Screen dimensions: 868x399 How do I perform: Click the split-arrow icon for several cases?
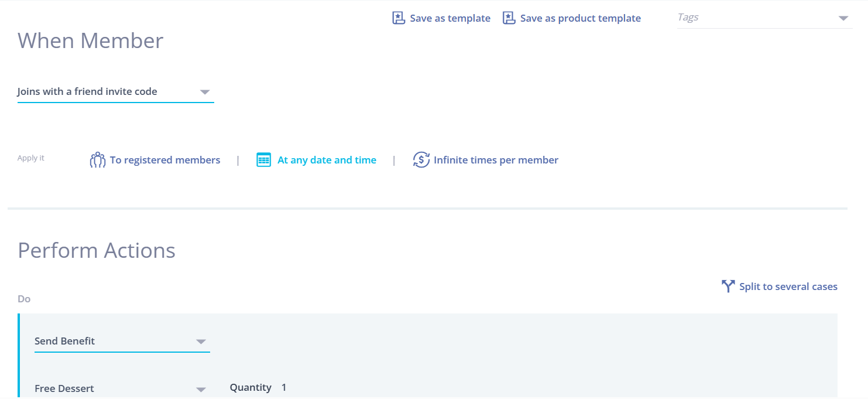pyautogui.click(x=728, y=287)
